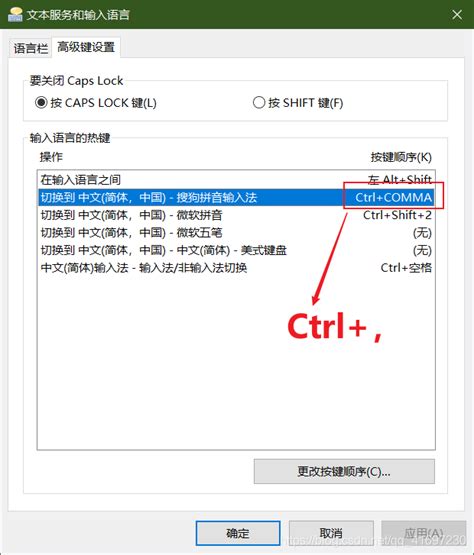
Task: Select 输入法/非输入法切换 hotkey row
Action: pos(236,268)
